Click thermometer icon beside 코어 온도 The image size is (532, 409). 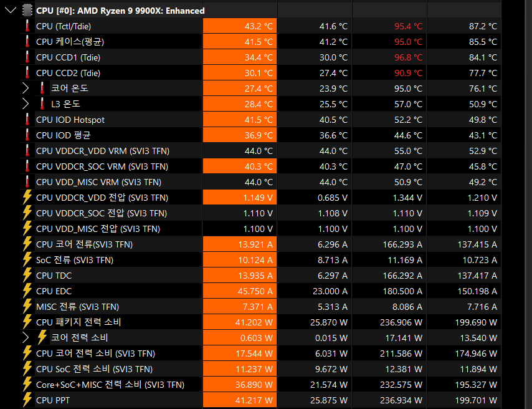[x=42, y=89]
